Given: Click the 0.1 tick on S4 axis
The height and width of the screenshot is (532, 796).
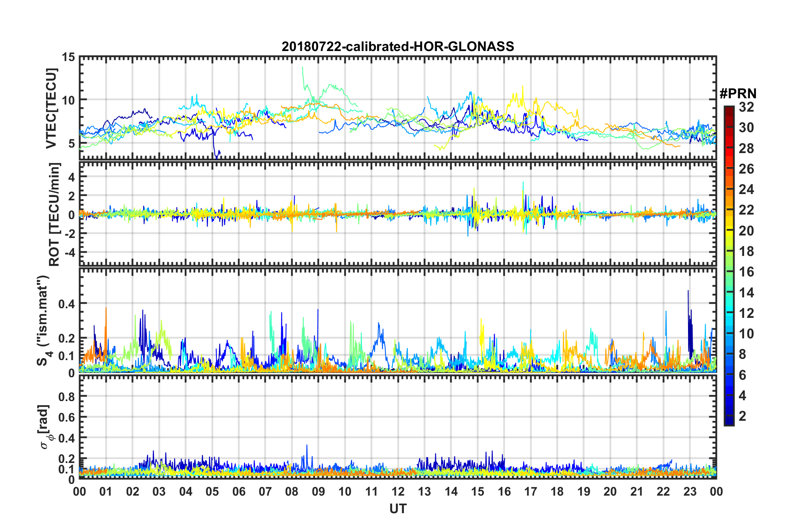Looking at the screenshot, I should coord(67,356).
